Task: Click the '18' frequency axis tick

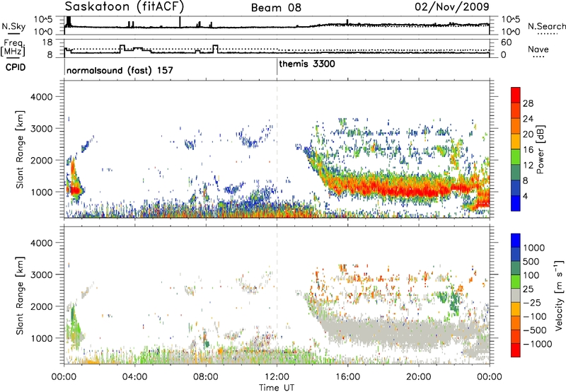Action: 47,42
